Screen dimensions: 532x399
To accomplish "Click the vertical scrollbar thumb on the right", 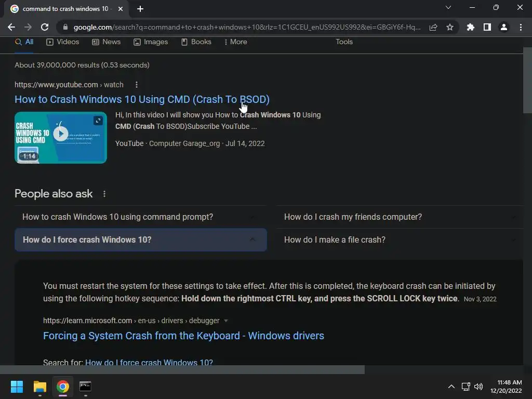I will (x=527, y=80).
